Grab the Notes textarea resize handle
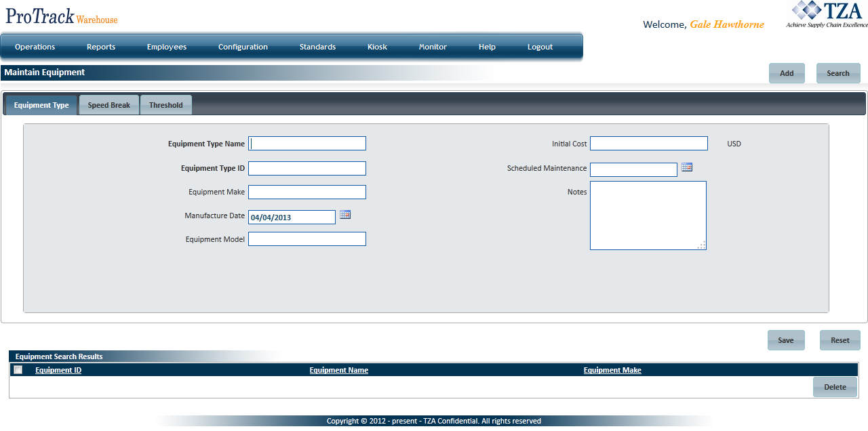The height and width of the screenshot is (431, 868). tap(702, 245)
